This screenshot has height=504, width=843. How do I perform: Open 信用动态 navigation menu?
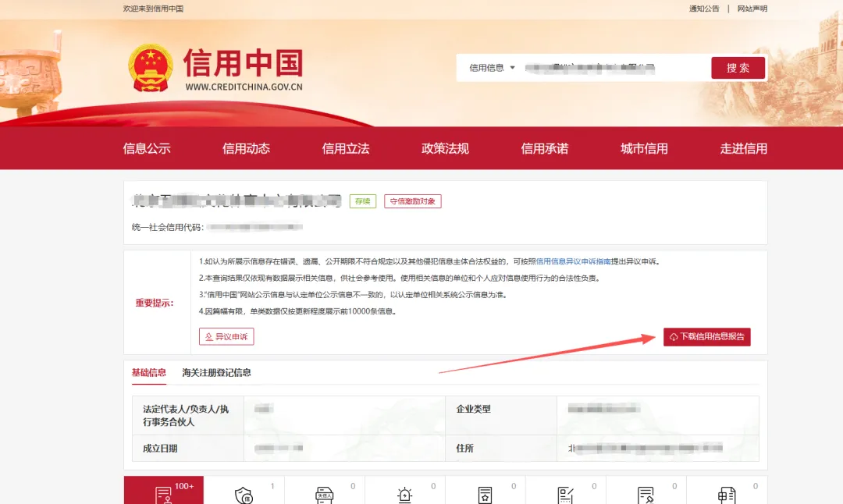click(246, 149)
